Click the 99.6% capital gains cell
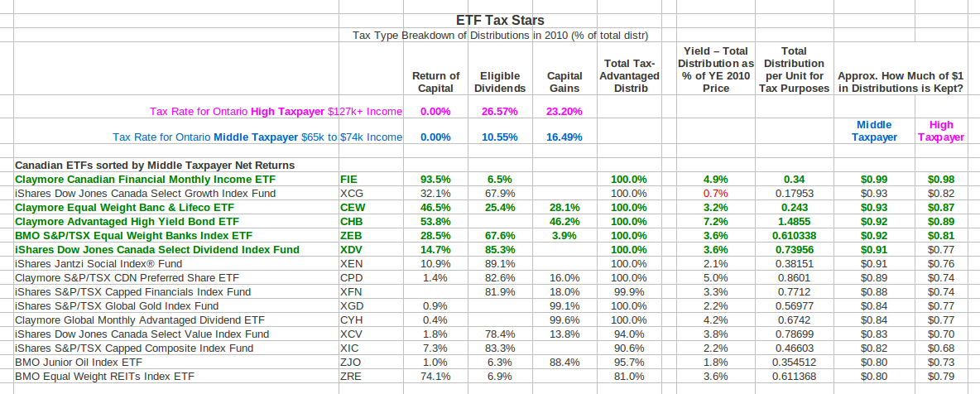Screen dimensions: 980x394 click(x=564, y=320)
